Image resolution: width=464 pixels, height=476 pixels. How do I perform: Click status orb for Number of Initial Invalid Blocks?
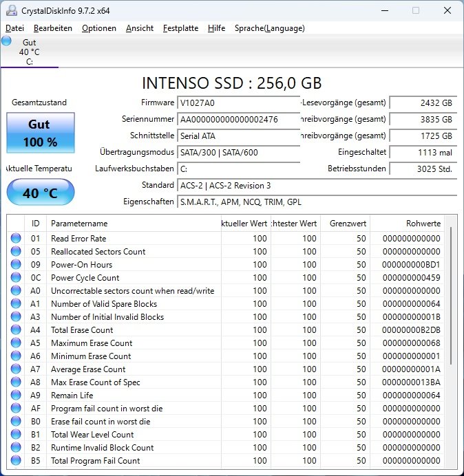tap(16, 316)
